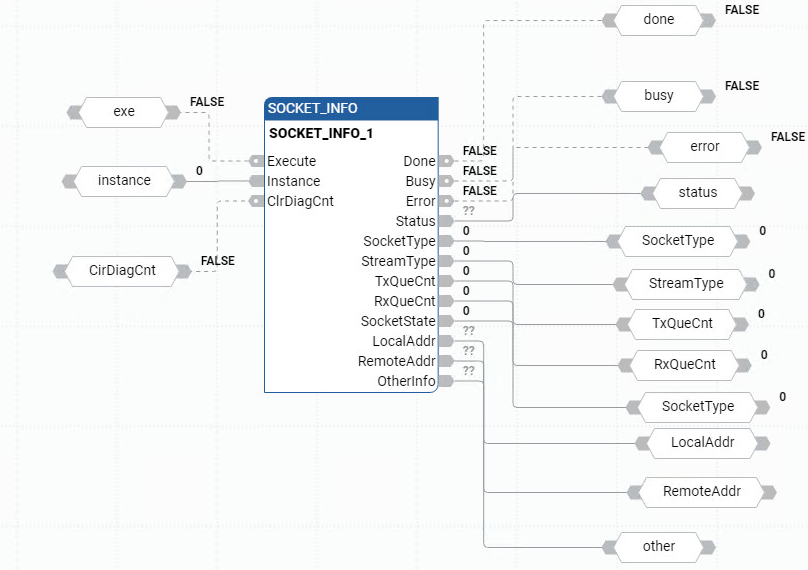Click the Error output pin connector
Viewport: 808px width, 570px height.
446,201
